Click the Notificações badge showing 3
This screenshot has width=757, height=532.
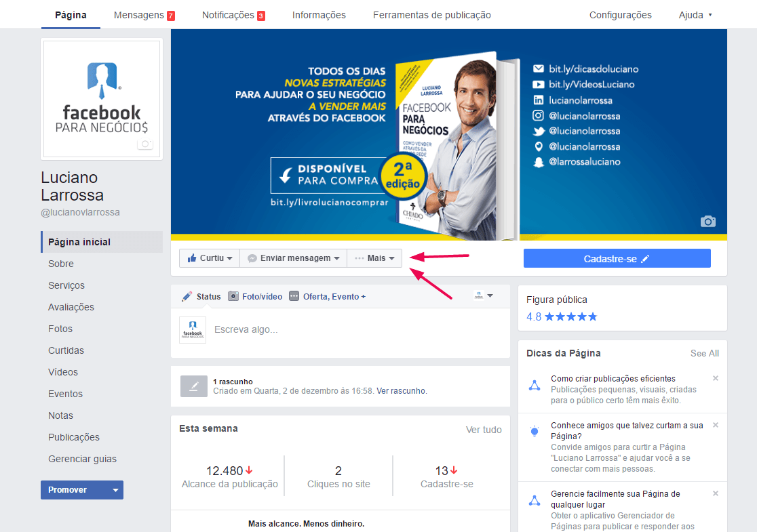coord(260,16)
